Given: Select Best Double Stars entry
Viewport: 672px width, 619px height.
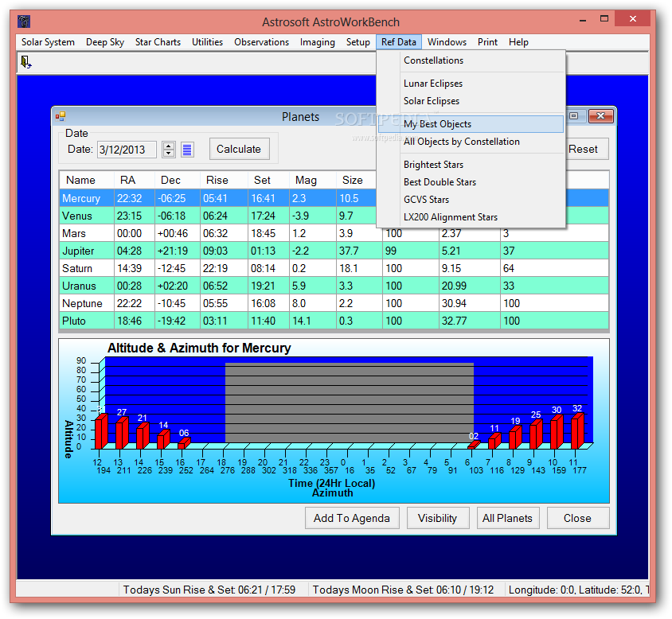Looking at the screenshot, I should 471,182.
